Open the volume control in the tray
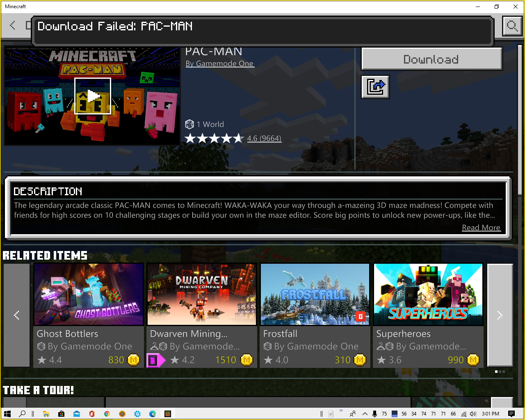This screenshot has width=525, height=420. [473, 414]
